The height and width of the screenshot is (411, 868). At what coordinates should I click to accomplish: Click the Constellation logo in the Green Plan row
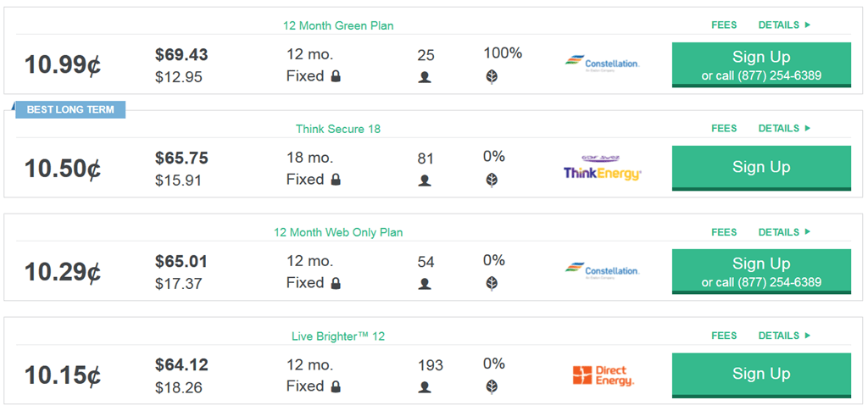click(x=602, y=64)
